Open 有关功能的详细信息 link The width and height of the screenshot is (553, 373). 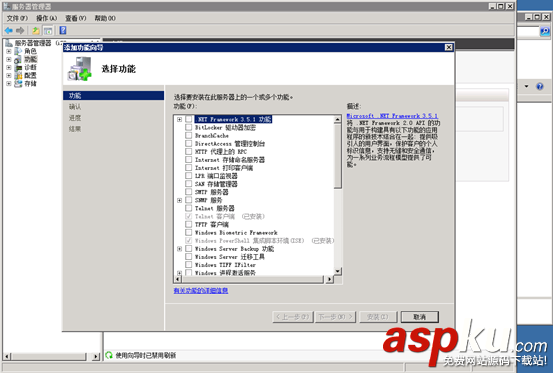tap(201, 291)
